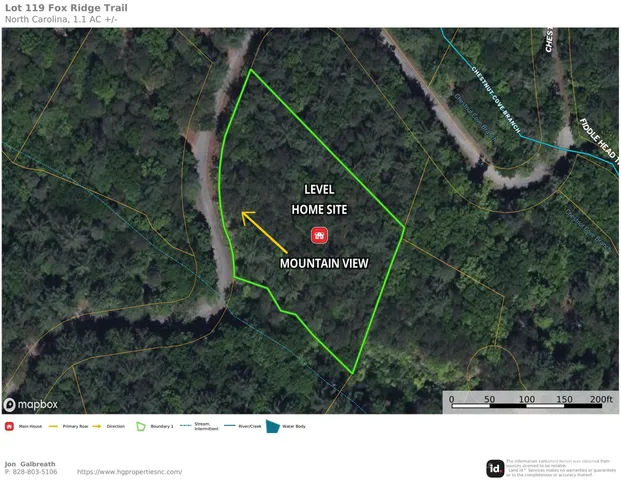Click the MOUNTAIN VIEW map label

click(324, 263)
